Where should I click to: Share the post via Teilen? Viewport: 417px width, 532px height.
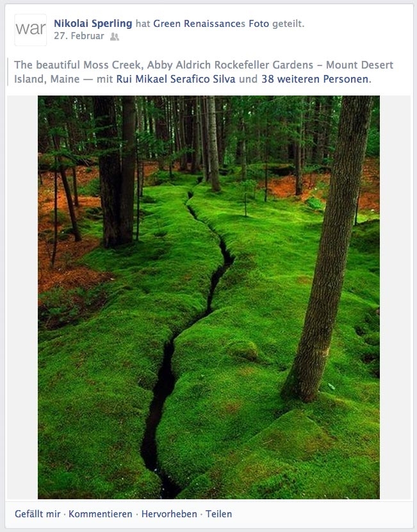click(x=218, y=514)
